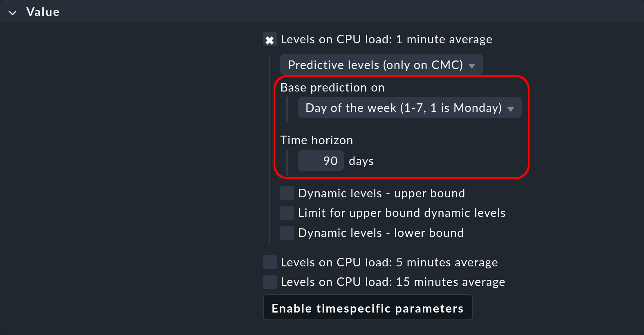Click the Levels on CPU load: 1 minute average label

coord(386,39)
